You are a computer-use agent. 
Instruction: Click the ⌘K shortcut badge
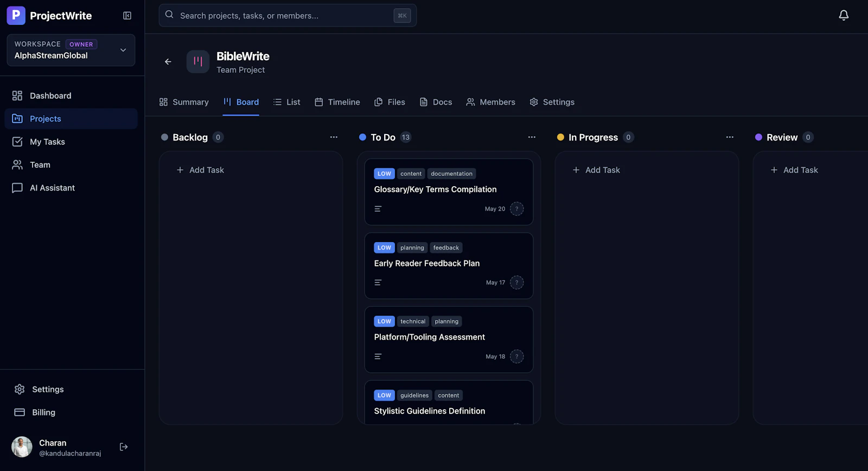point(402,16)
